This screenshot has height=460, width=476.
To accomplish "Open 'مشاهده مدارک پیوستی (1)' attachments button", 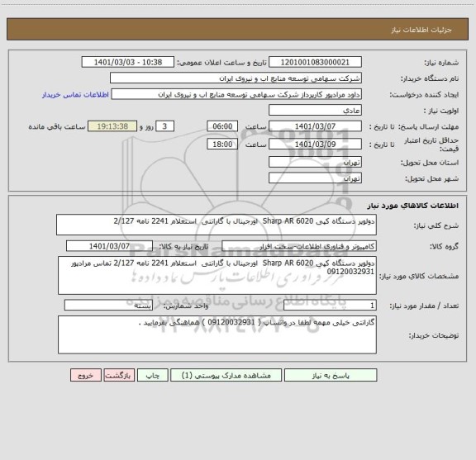I will [226, 375].
